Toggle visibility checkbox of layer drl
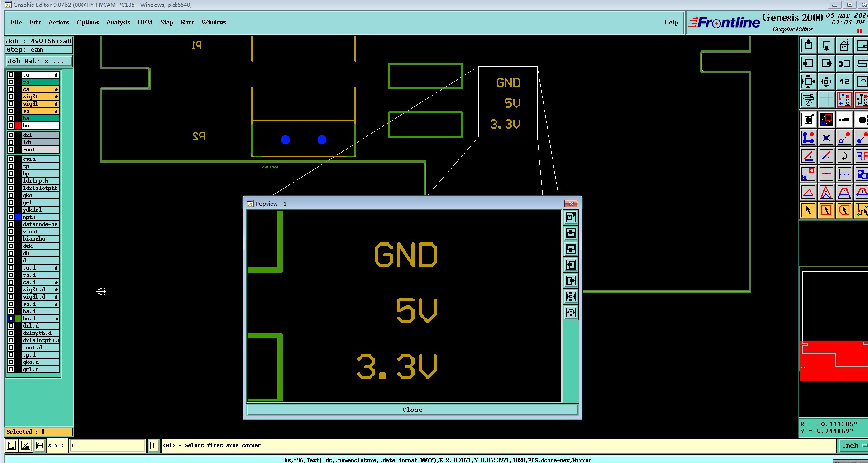The width and height of the screenshot is (868, 463). pos(11,135)
